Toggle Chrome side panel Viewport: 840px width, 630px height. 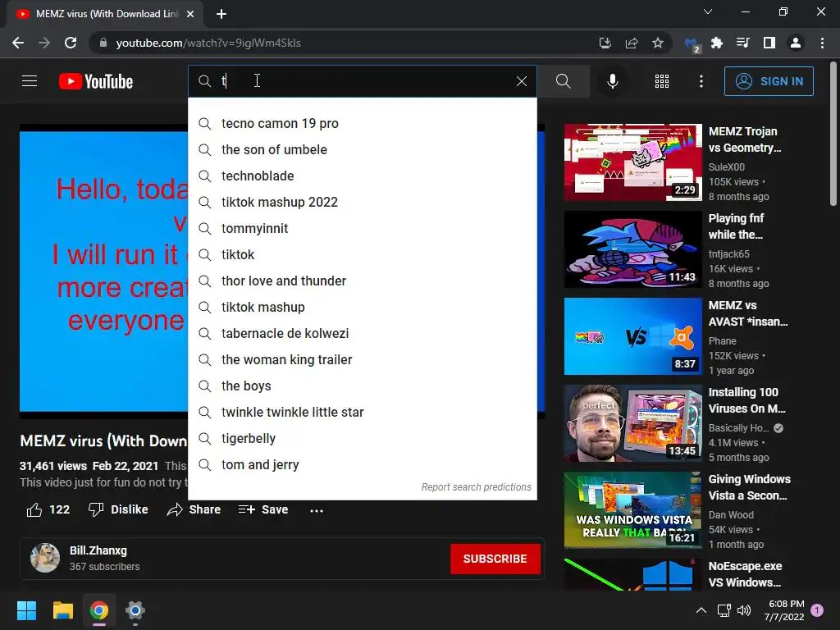769,43
